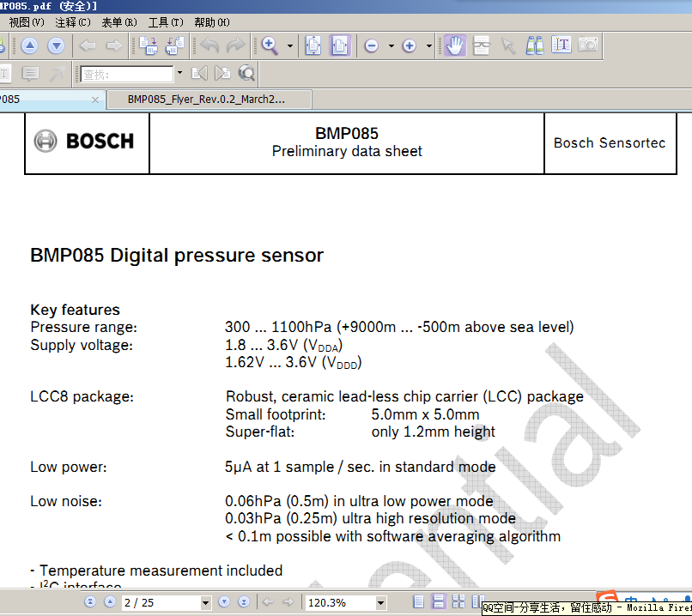Open the 视图(V) menu
The height and width of the screenshot is (616, 692).
[27, 22]
